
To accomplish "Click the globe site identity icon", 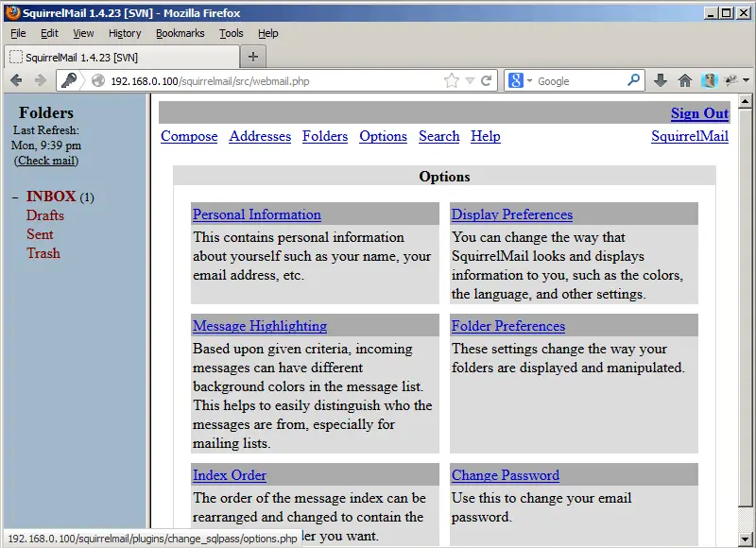I will point(98,80).
